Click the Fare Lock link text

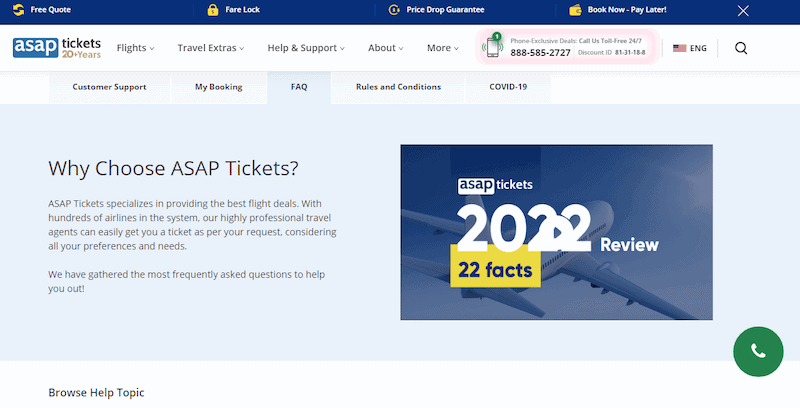coord(242,10)
